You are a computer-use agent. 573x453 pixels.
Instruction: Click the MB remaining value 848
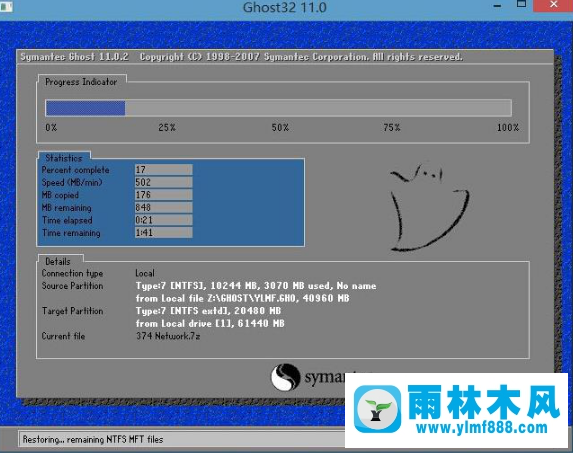(x=163, y=207)
